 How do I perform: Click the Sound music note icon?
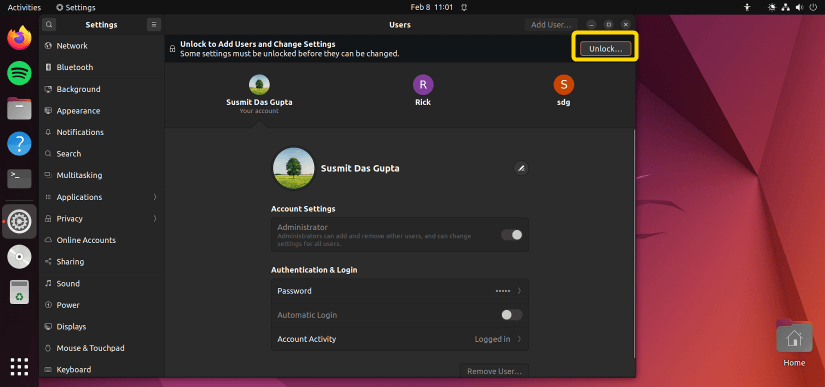tap(48, 283)
